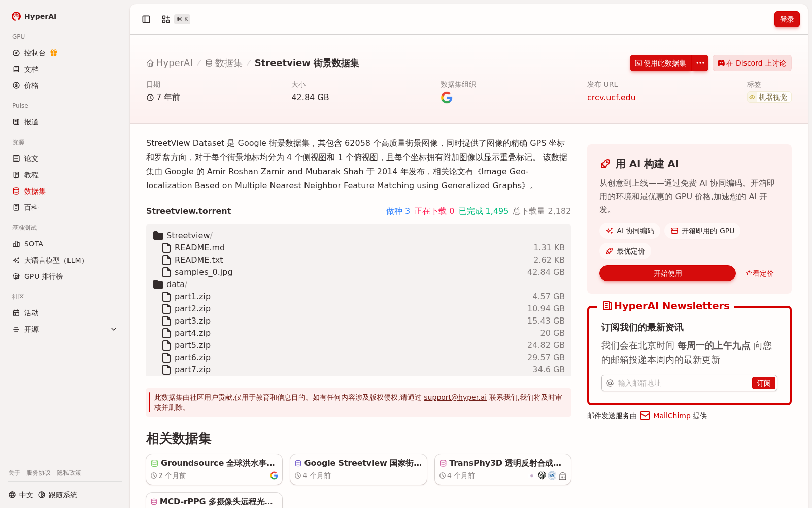812x508 pixels.
Task: Open the 中文 language selector
Action: point(21,495)
